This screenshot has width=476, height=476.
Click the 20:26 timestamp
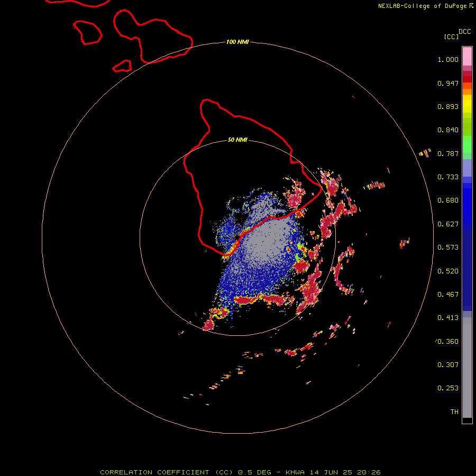click(369, 472)
